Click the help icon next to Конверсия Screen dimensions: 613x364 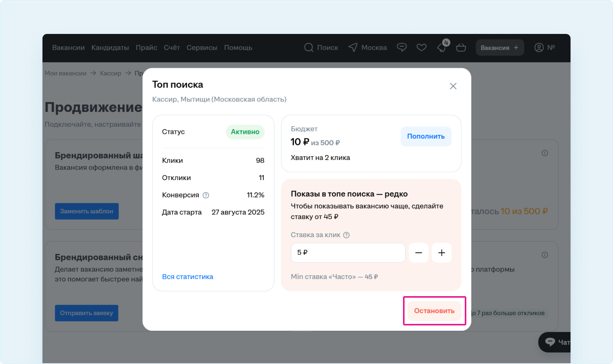click(206, 195)
